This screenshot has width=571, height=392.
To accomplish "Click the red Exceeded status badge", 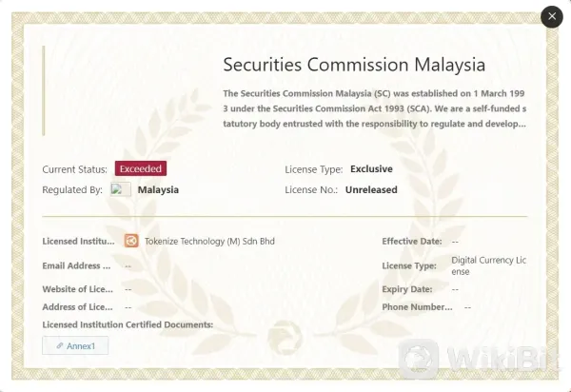I will [x=141, y=168].
